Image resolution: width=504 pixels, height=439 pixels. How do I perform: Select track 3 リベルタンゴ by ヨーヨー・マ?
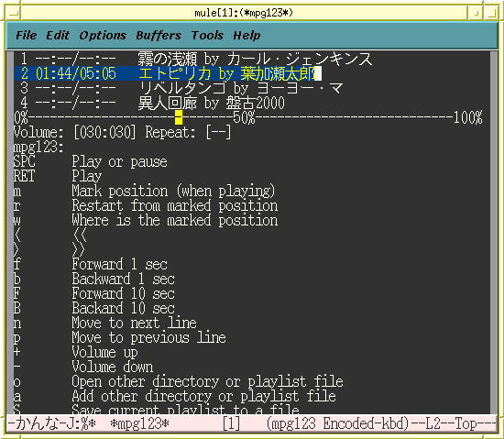[x=181, y=88]
